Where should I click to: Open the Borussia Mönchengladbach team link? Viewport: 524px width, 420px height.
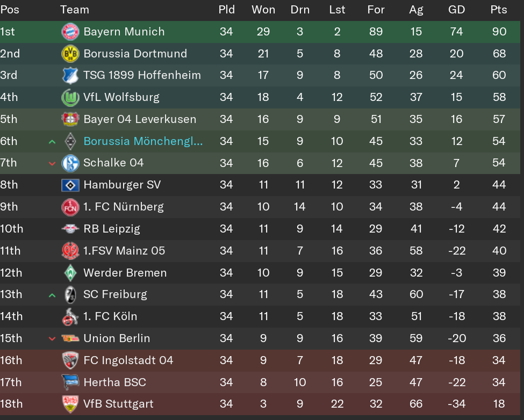coord(143,141)
